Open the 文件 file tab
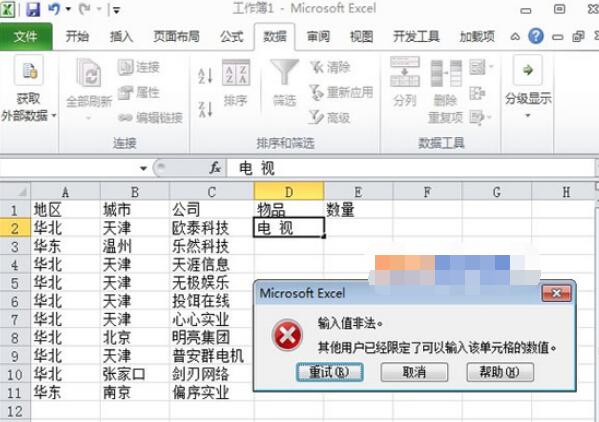Image resolution: width=599 pixels, height=422 pixels. click(26, 37)
